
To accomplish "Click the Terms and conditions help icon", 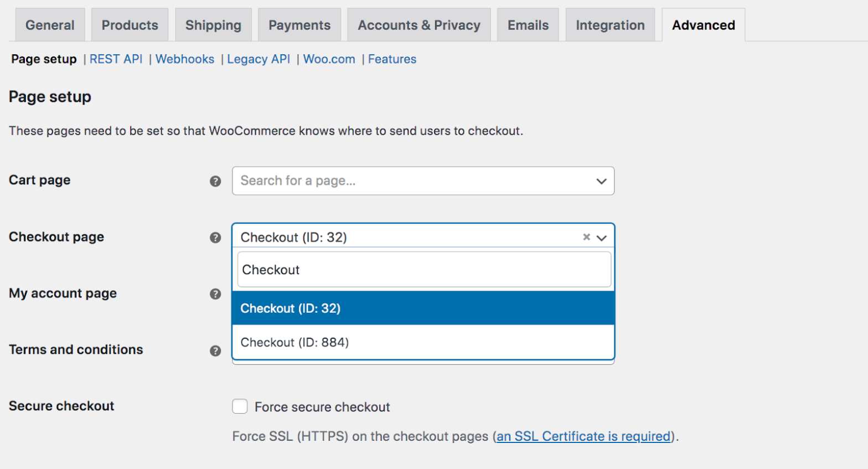I will pyautogui.click(x=215, y=351).
